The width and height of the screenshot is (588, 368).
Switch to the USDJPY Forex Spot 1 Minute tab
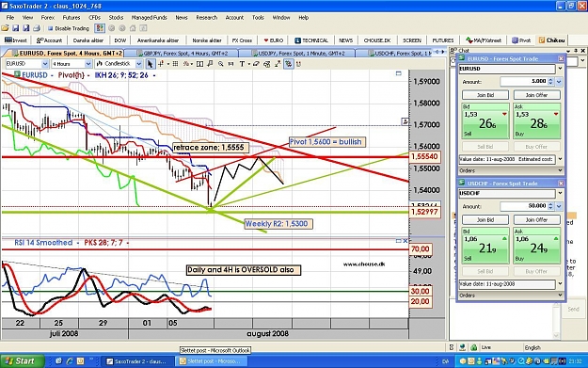298,54
